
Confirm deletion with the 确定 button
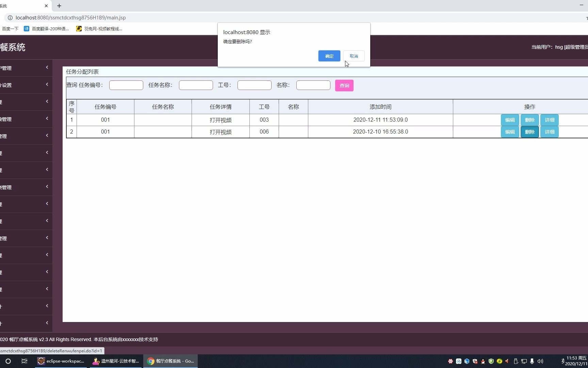pos(329,56)
